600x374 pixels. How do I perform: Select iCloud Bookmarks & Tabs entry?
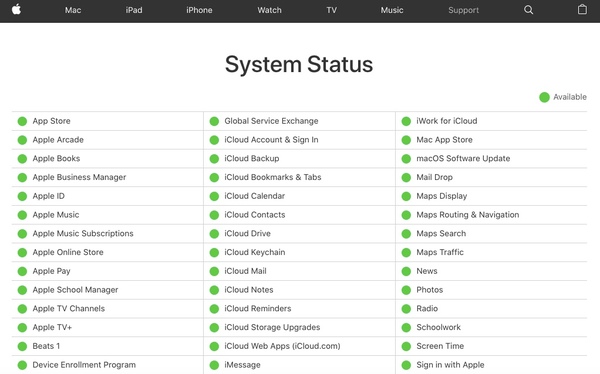(273, 177)
